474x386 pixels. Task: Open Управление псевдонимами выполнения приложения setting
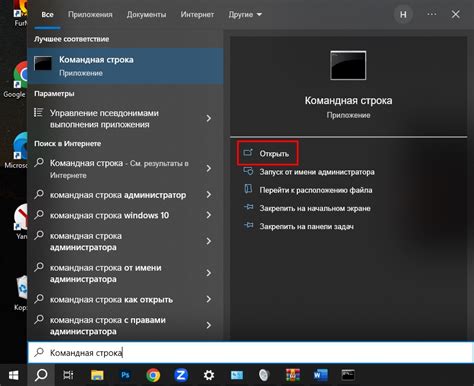(x=125, y=119)
